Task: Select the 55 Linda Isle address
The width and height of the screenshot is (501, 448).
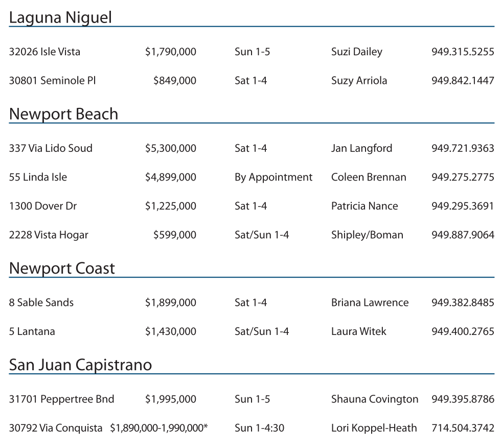Action: tap(38, 177)
